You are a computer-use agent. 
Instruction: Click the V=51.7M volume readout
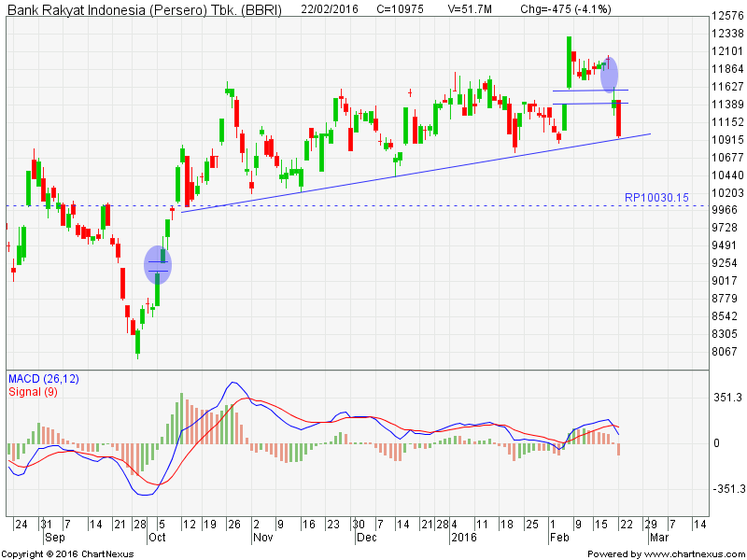473,7
